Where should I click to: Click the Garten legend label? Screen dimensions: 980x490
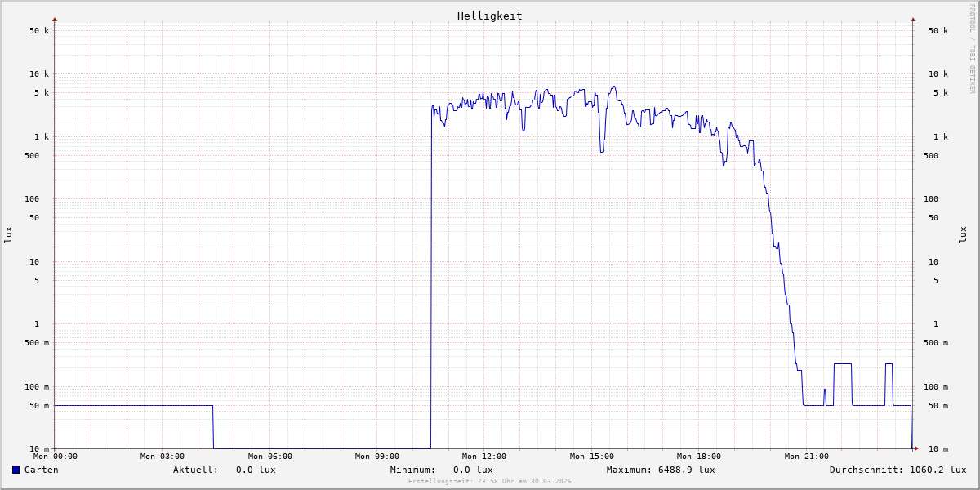pos(42,470)
